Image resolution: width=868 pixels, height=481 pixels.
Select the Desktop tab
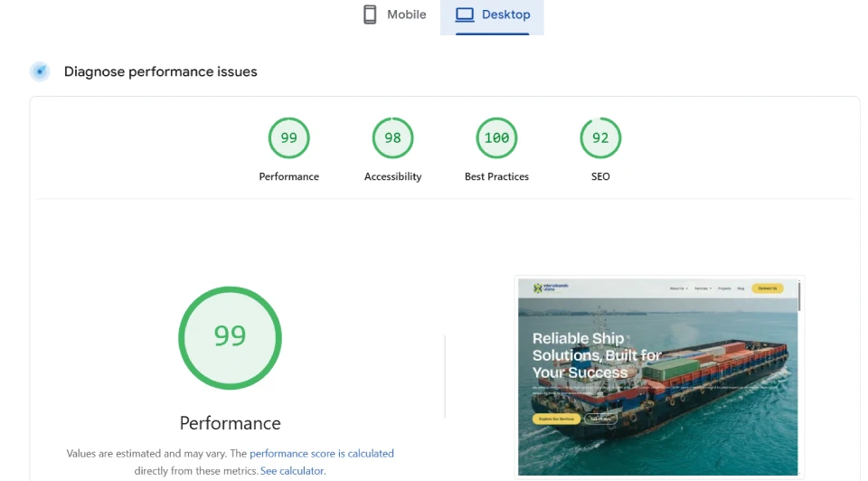[x=492, y=15]
